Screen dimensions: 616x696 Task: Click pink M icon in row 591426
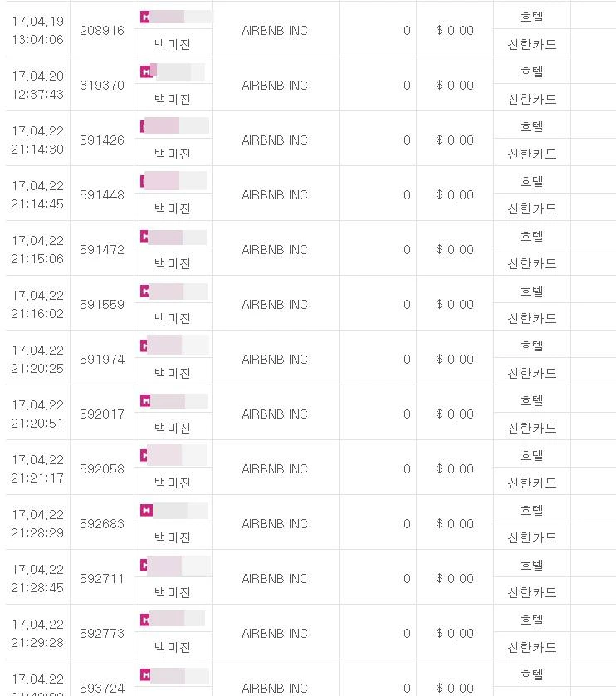(x=145, y=126)
